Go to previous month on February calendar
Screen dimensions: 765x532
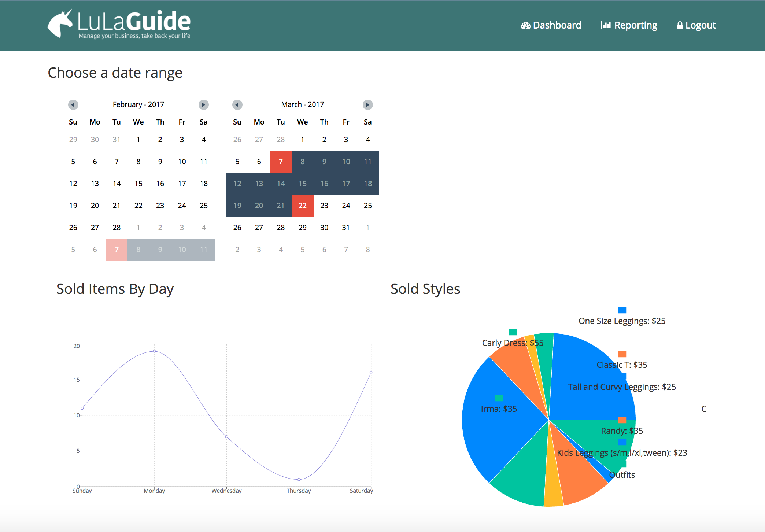(73, 105)
